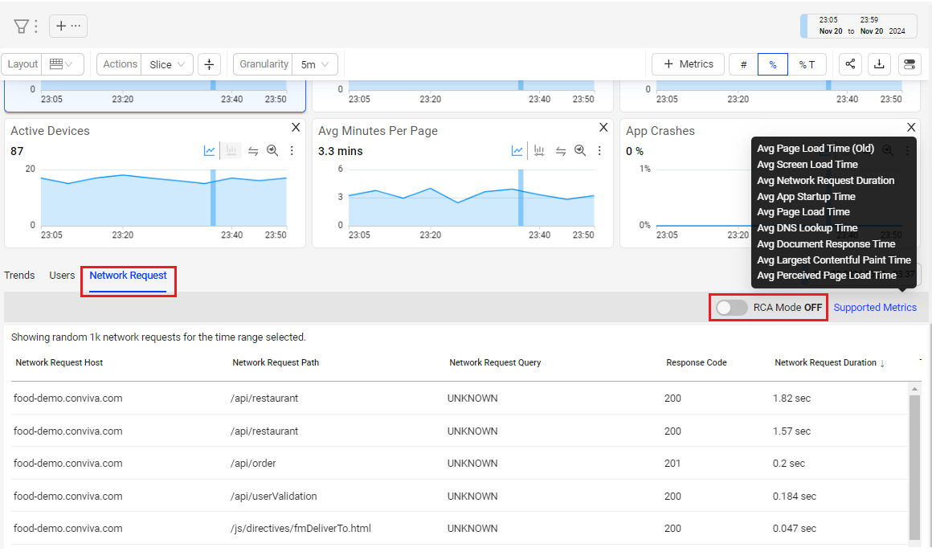This screenshot has height=560, width=932.
Task: Click the align center divider icon
Action: (x=209, y=64)
